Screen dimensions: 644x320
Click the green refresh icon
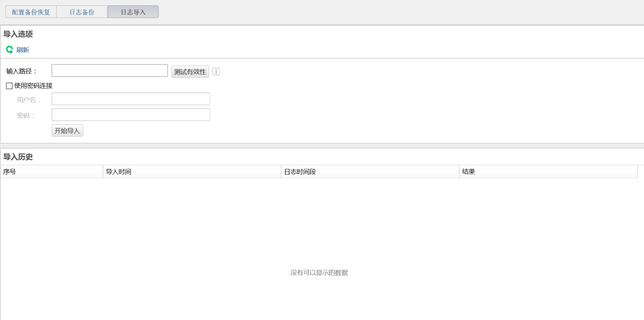coord(9,50)
